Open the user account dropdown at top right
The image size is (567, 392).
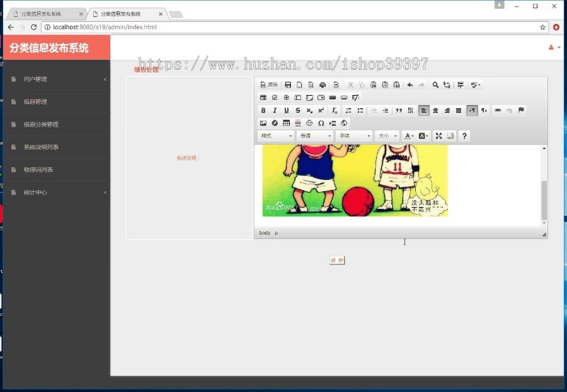coord(554,47)
